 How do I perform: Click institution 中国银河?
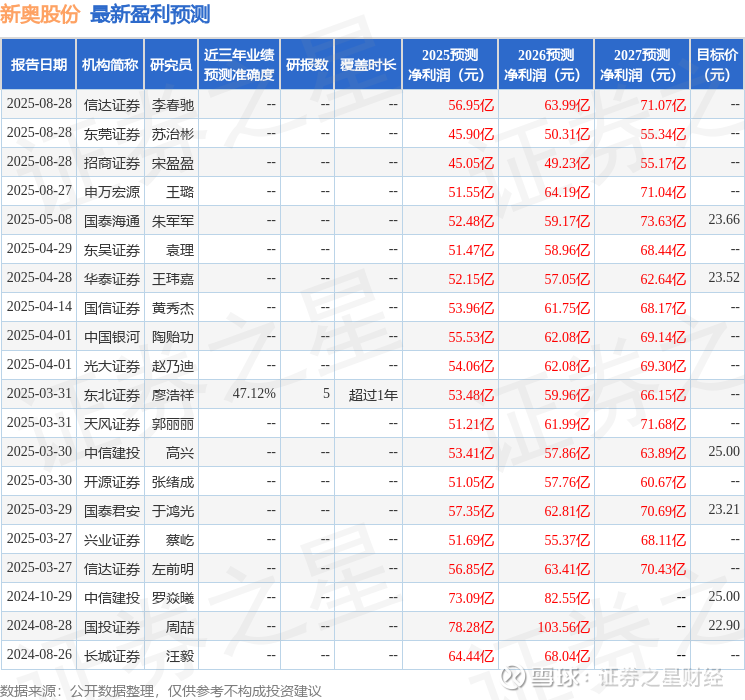112,337
